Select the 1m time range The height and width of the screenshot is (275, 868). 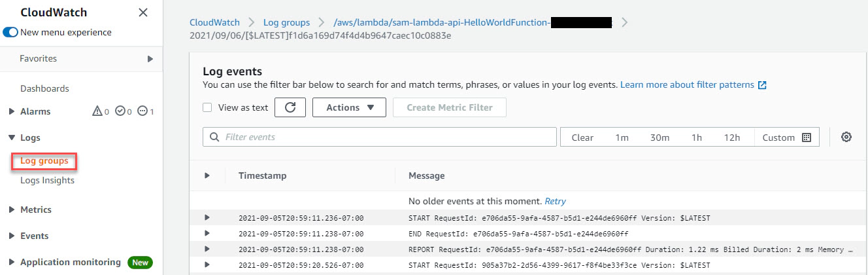(622, 137)
